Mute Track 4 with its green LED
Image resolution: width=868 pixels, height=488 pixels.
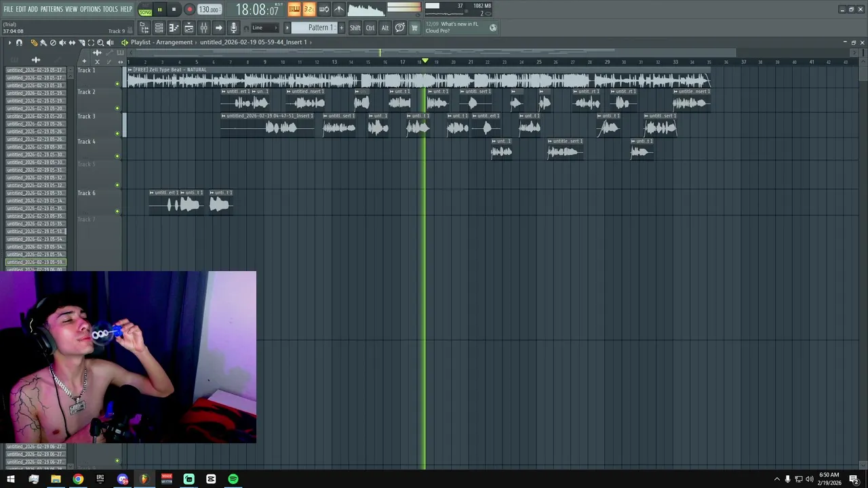[x=117, y=157]
